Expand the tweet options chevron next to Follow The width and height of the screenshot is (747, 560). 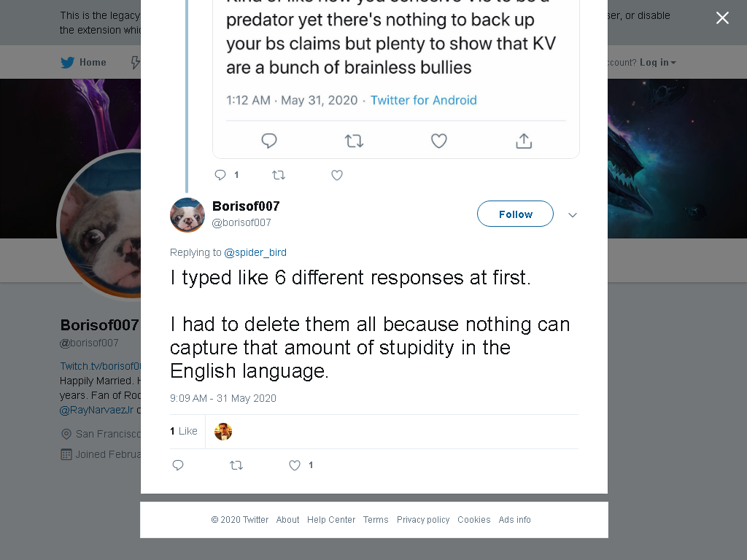(573, 215)
